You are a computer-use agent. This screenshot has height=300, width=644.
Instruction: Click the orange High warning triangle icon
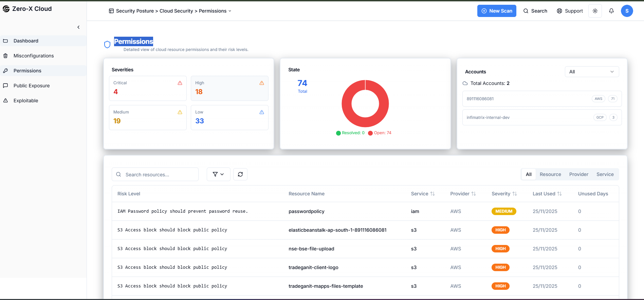[262, 83]
